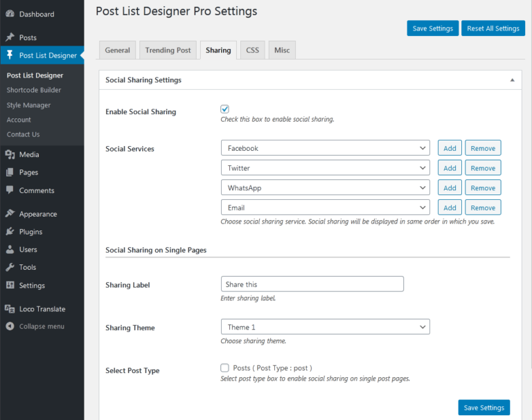Click Add button beside Facebook
Screen dimensions: 532x420
[450, 148]
